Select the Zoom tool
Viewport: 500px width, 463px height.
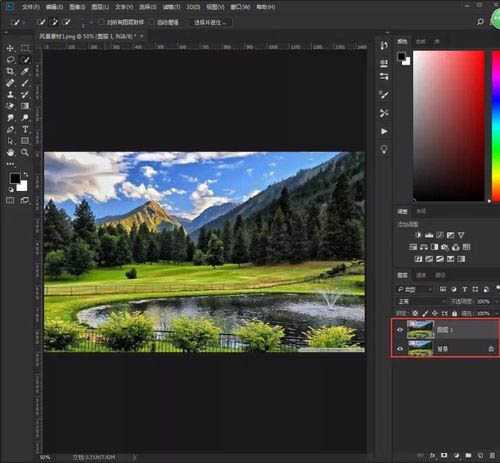click(25, 152)
